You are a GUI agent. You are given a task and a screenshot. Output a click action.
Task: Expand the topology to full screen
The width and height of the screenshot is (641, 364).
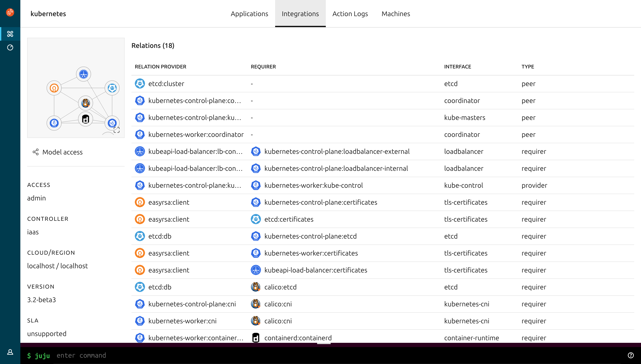(117, 130)
